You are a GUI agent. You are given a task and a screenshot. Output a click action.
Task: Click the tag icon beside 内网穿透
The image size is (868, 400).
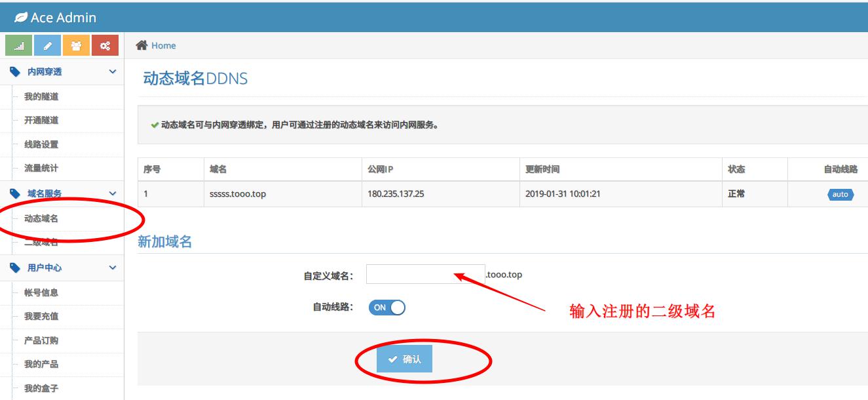(x=15, y=71)
